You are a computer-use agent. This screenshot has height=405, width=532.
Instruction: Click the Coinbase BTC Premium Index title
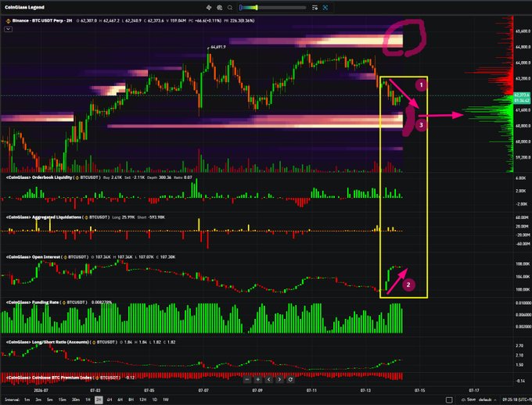pos(49,378)
